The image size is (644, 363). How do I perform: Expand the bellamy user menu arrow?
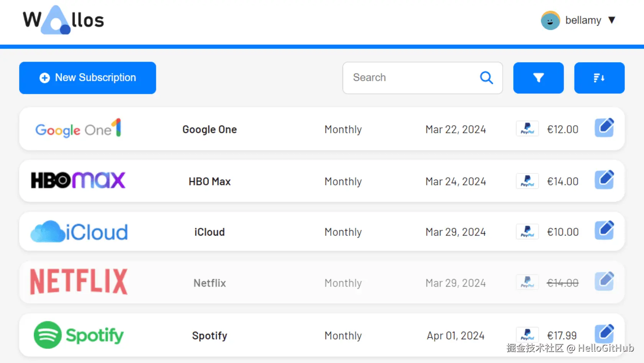click(612, 20)
